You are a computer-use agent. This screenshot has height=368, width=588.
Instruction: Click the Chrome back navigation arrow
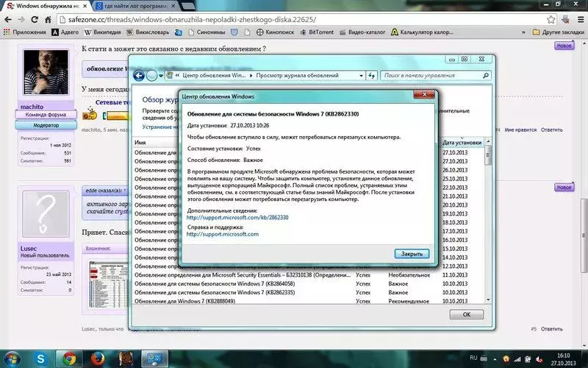(8, 20)
